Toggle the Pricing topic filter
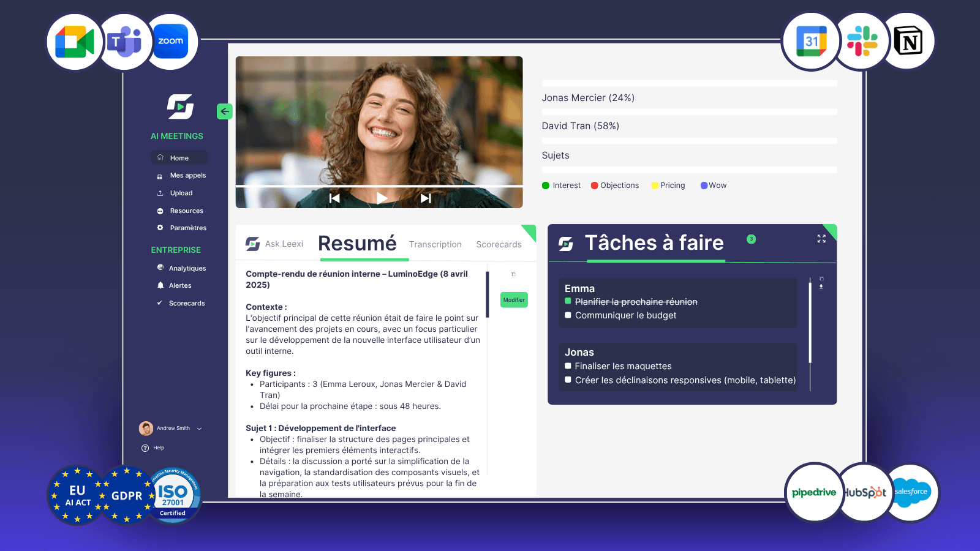980x551 pixels. 668,186
